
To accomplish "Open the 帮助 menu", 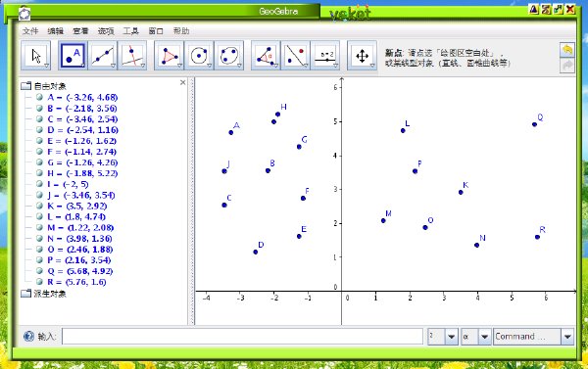I will point(181,31).
